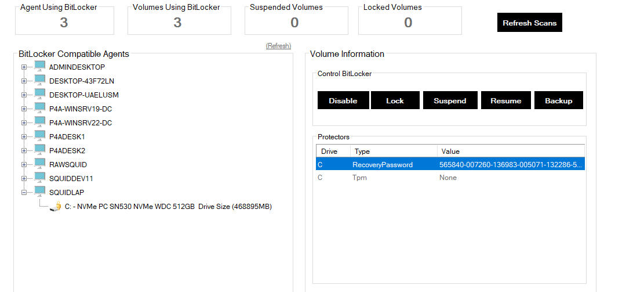Screen dimensions: 644x292
Task: Click the DESKTOP-43F72LN computer icon
Action: [40, 80]
